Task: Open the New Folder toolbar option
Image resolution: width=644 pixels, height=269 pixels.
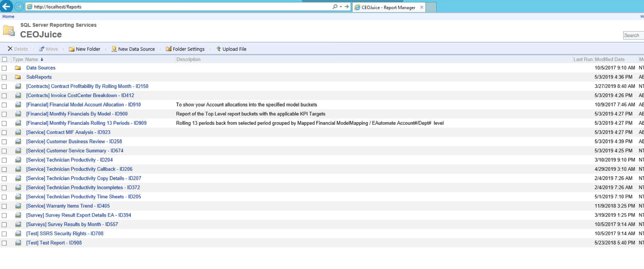Action: [x=84, y=49]
